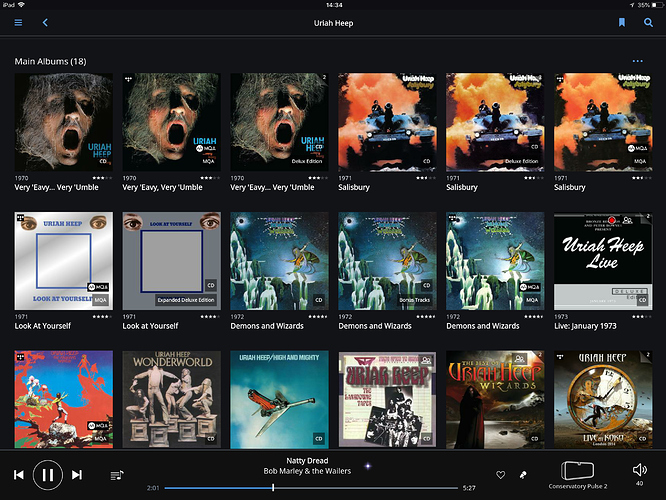
Task: Open the Wizards best-of album cover
Action: coord(495,399)
